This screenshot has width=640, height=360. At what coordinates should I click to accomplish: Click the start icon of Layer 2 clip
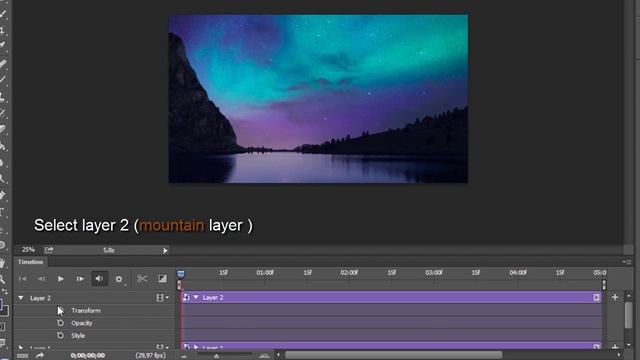pos(186,297)
